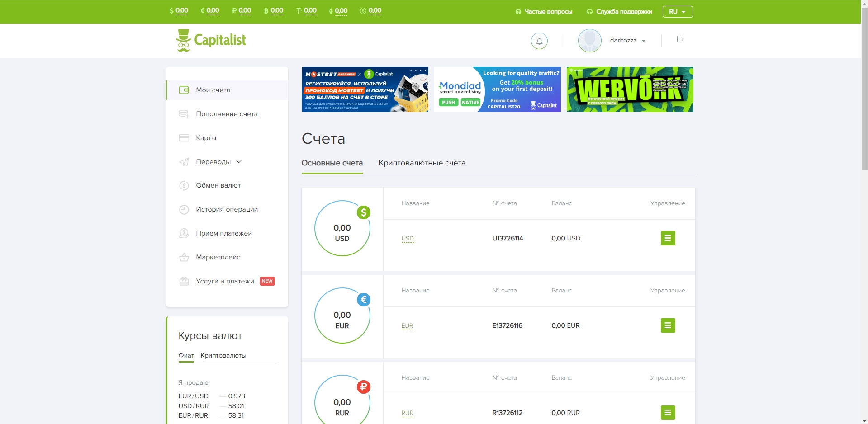
Task: Select the Криптовалюты rates tab
Action: 223,356
